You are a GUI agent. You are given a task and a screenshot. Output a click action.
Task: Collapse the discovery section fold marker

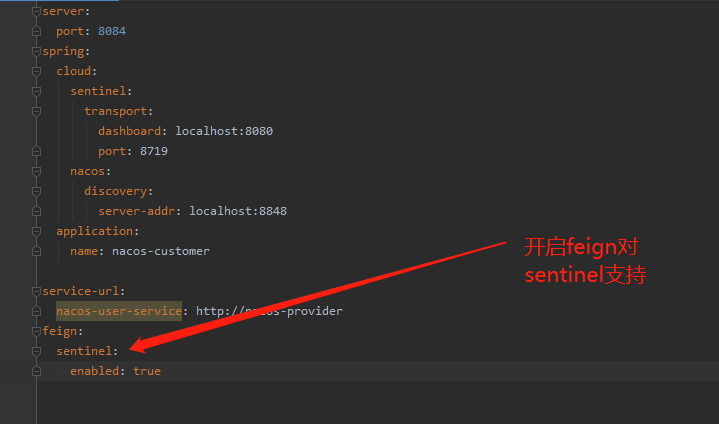pyautogui.click(x=37, y=190)
